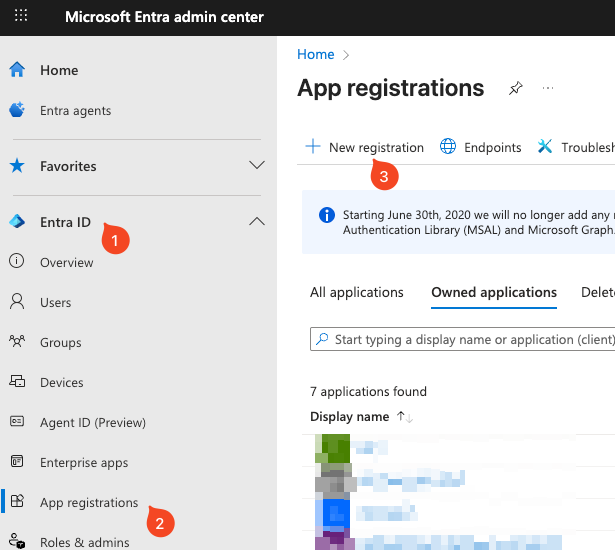Select the Owned applications tab
Viewport: 615px width, 550px height.
(494, 292)
